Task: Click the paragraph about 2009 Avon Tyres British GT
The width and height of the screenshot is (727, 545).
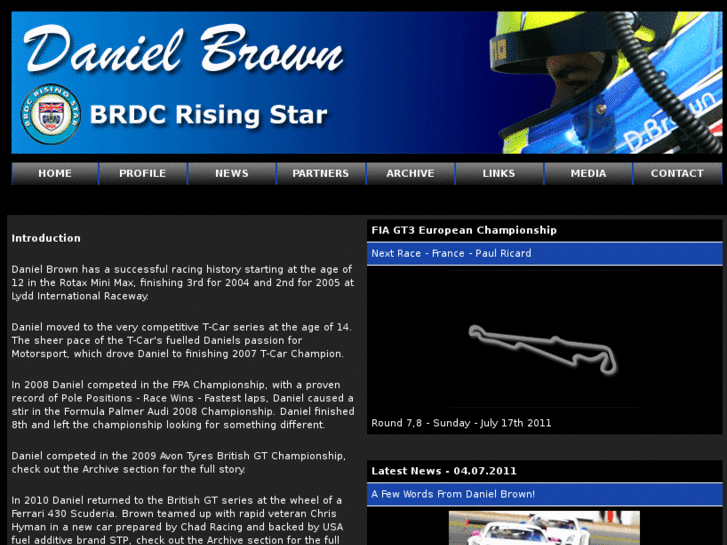Action: pos(179,462)
